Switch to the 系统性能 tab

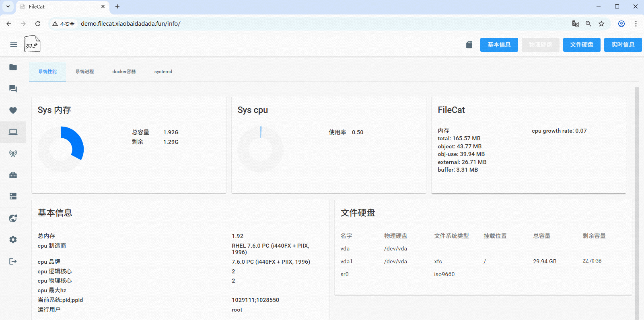click(x=47, y=72)
